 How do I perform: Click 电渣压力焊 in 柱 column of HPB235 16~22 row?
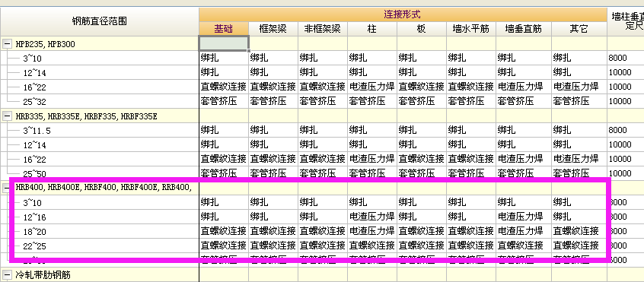pos(371,87)
